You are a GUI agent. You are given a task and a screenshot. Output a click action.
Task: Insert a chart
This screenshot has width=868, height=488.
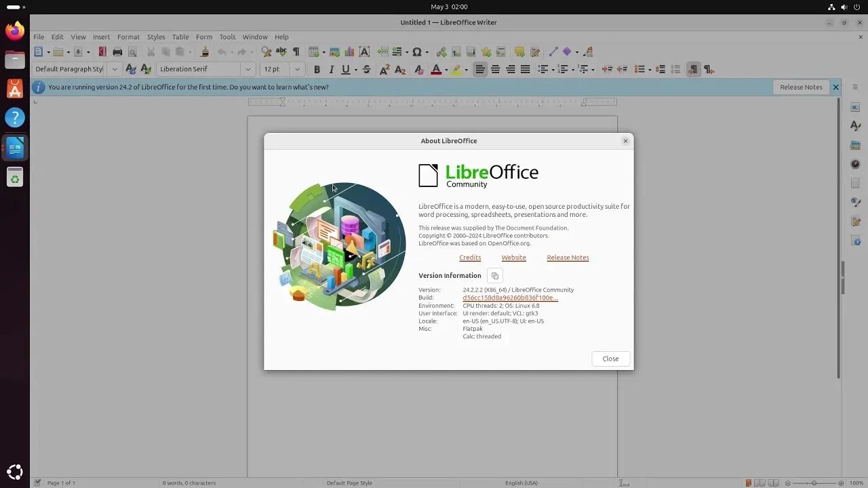[x=349, y=52]
